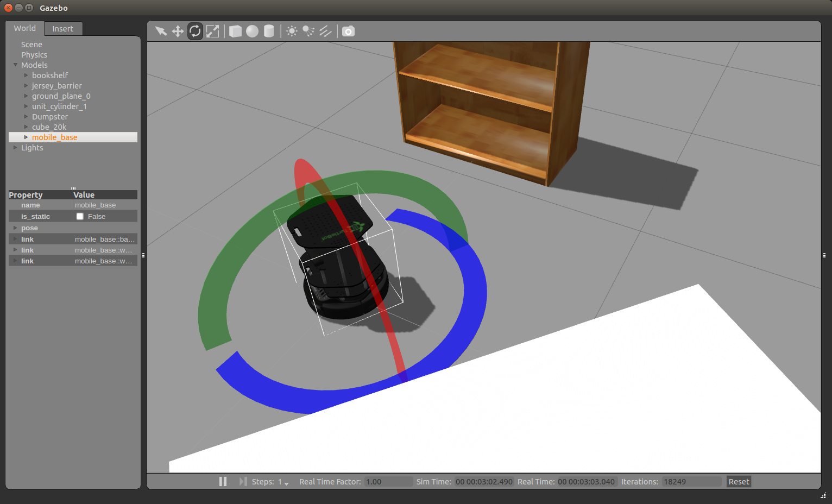Screen dimensions: 832x504
Task: Activate the scale mode tool
Action: coord(213,31)
